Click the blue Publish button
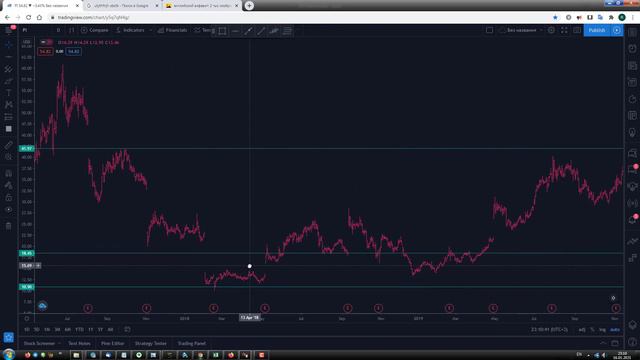The height and width of the screenshot is (360, 640). (597, 30)
